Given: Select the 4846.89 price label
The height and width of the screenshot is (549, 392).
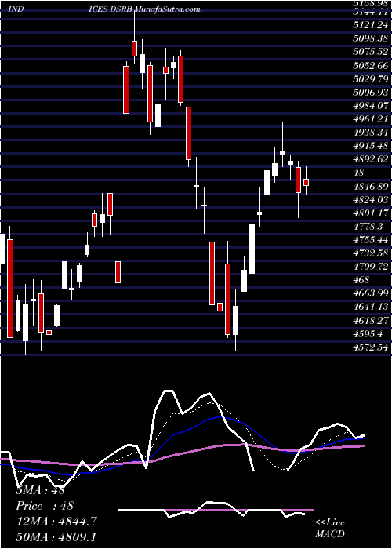Looking at the screenshot, I should 370,186.
